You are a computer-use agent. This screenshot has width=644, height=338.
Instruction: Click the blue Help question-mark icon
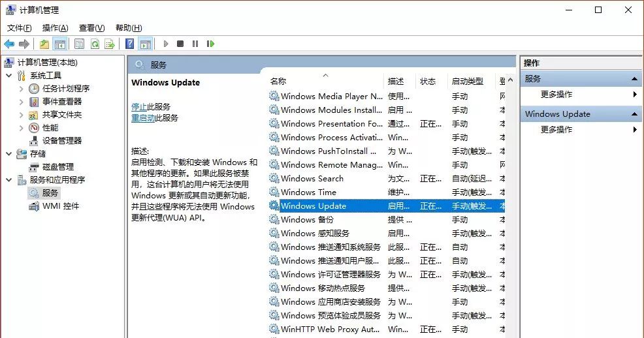(130, 44)
